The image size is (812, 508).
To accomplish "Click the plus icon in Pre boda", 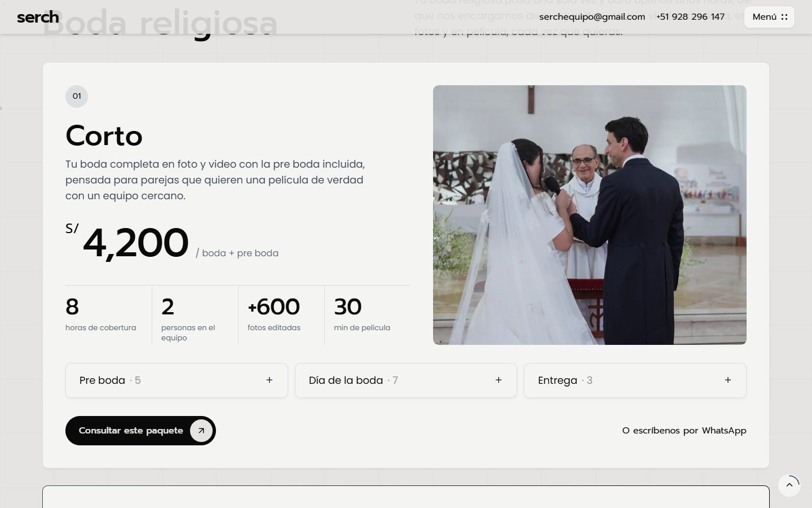I will click(x=270, y=380).
